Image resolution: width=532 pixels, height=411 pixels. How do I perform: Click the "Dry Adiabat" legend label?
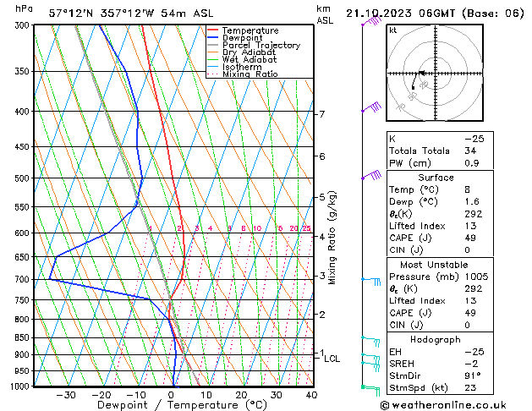click(x=249, y=52)
